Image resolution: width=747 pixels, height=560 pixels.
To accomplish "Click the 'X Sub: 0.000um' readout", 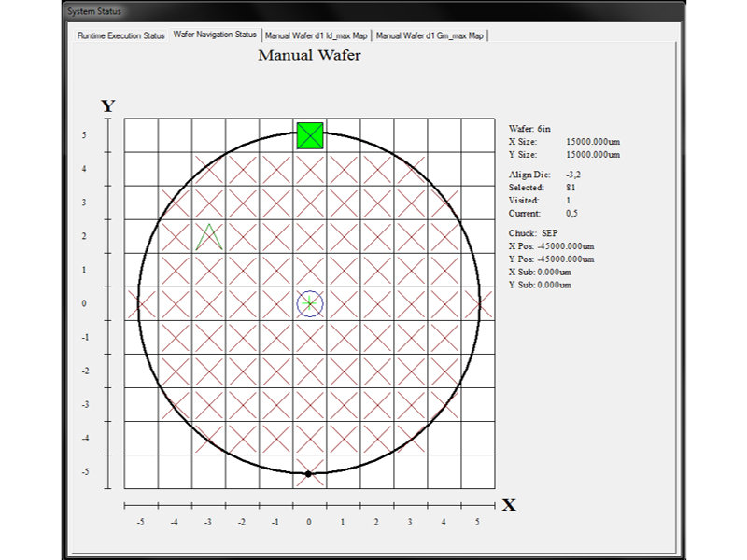I will point(540,272).
